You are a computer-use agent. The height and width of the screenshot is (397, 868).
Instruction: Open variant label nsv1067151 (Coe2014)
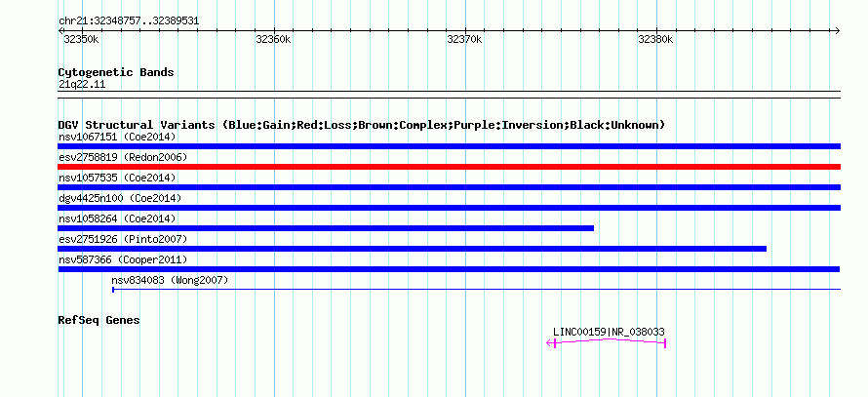click(x=117, y=137)
